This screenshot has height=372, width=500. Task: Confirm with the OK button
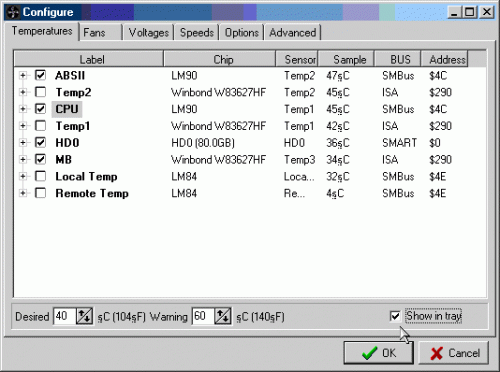tap(379, 353)
